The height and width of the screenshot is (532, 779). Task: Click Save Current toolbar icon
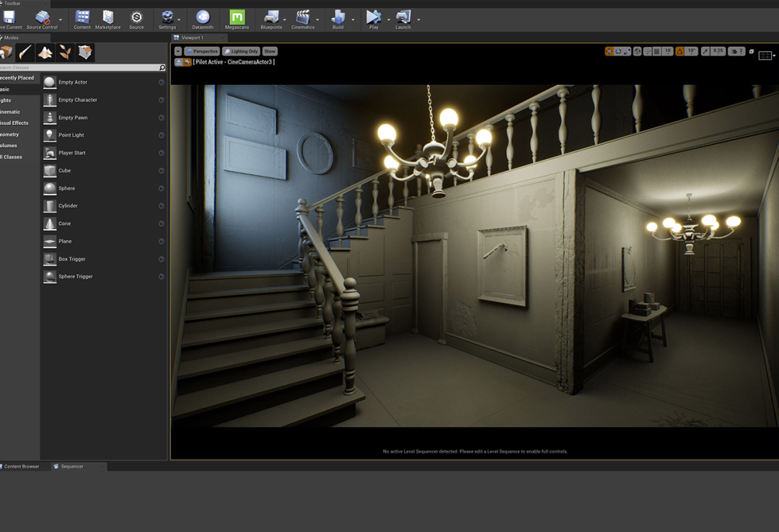(x=9, y=20)
